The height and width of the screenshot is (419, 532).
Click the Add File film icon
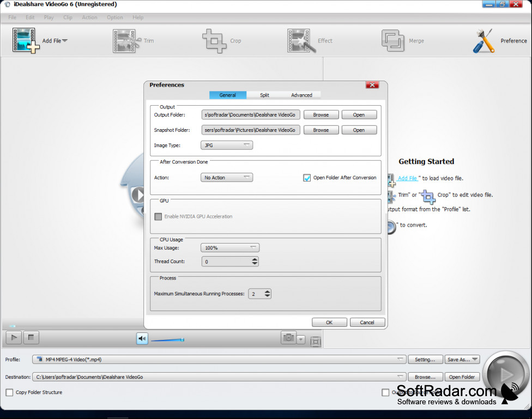26,41
